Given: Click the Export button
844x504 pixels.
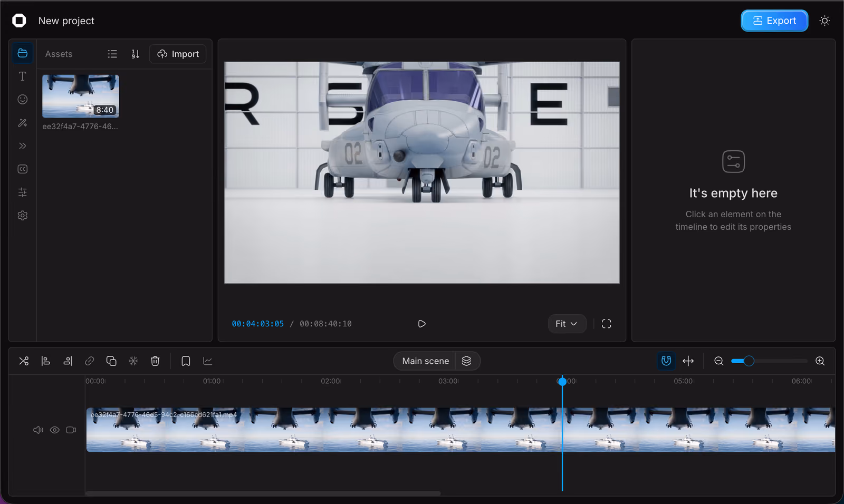Looking at the screenshot, I should pos(774,21).
